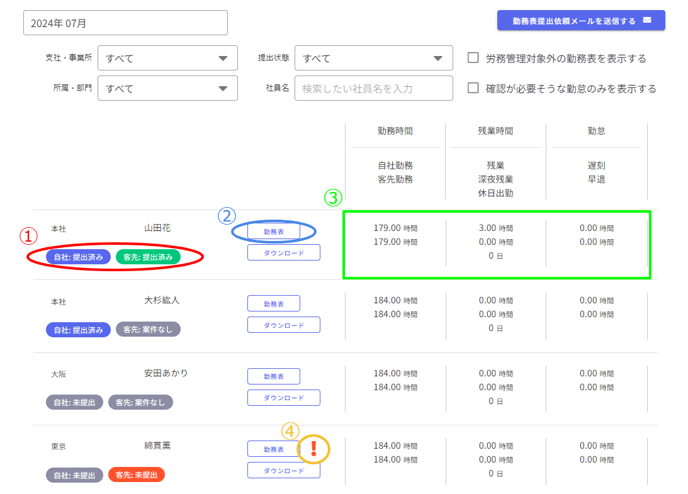Click 山田花's green 客先: 提出済み badge

pos(148,257)
